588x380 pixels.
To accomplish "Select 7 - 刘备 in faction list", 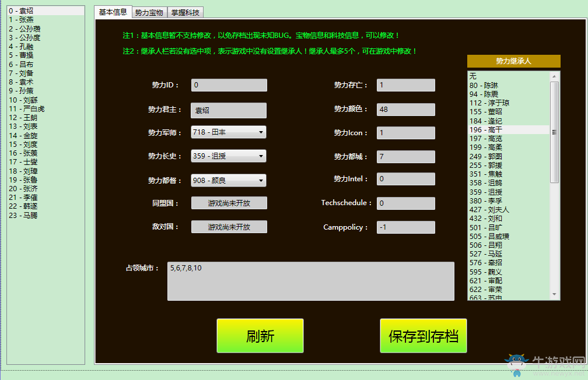I will click(45, 73).
